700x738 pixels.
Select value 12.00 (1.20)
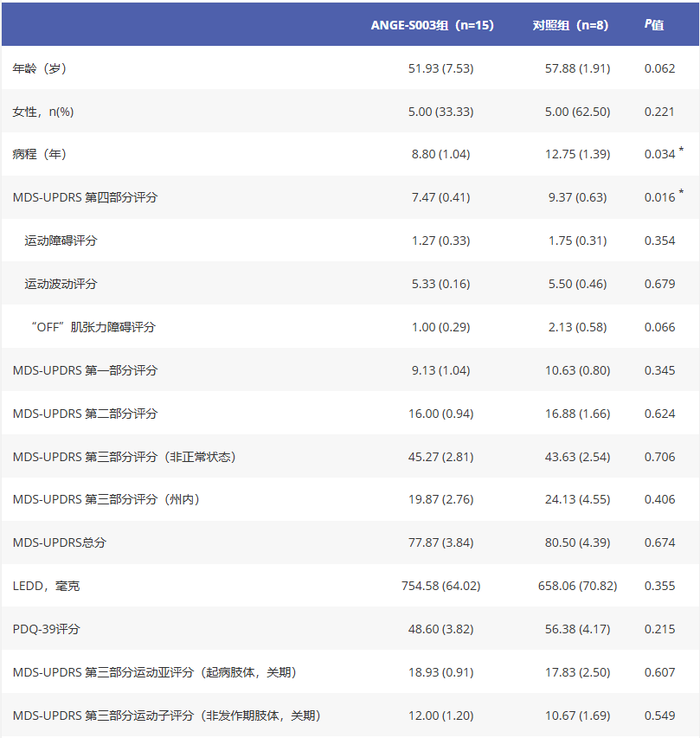[x=441, y=716]
